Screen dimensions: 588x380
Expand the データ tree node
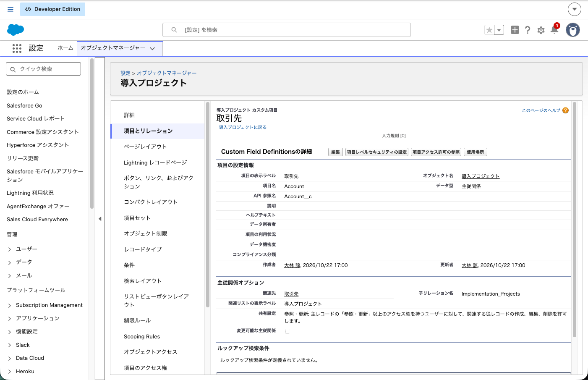click(x=10, y=262)
